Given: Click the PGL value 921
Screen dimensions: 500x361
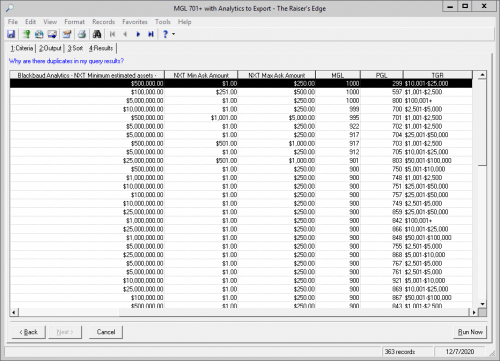Looking at the screenshot, I should [397, 281].
